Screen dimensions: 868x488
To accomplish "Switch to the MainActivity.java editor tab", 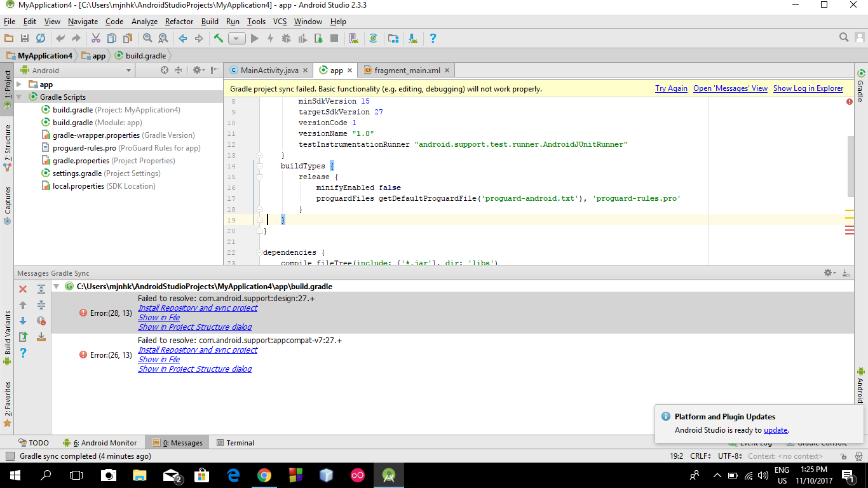I will pyautogui.click(x=269, y=71).
